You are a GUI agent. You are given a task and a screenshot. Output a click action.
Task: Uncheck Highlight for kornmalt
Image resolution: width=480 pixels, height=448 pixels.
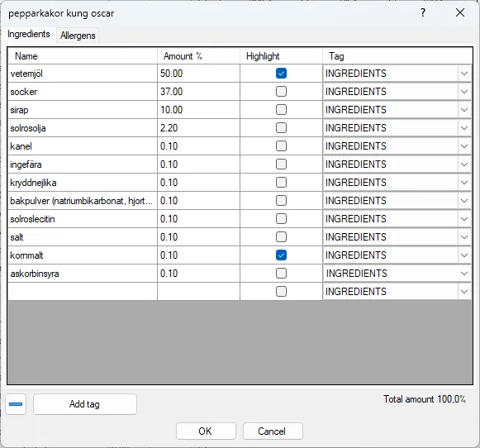(x=281, y=255)
